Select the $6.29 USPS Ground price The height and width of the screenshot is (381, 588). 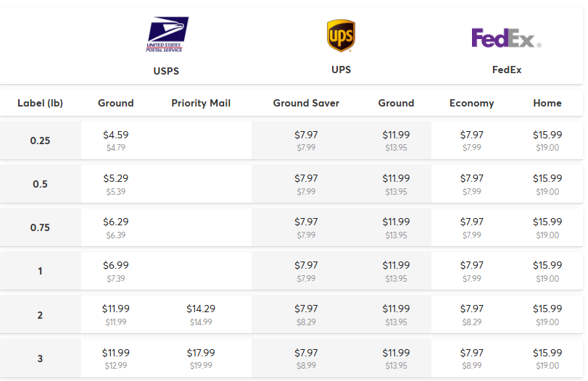(116, 222)
